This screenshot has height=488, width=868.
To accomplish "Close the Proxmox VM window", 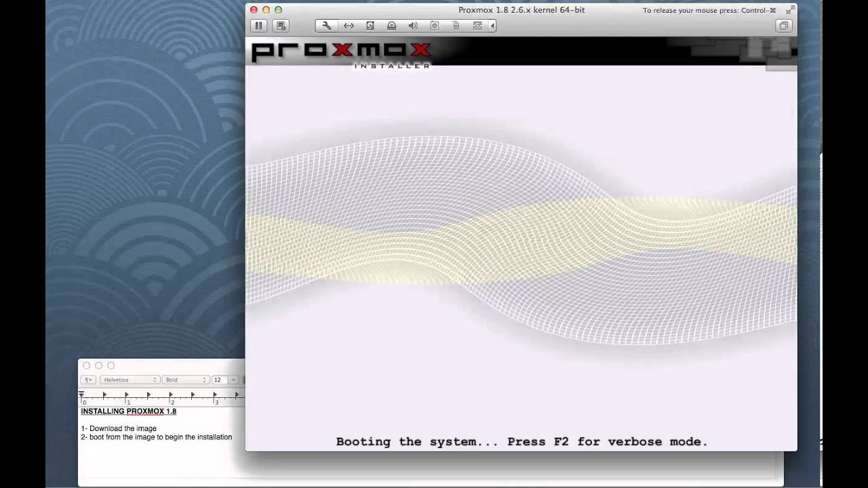I will point(254,10).
